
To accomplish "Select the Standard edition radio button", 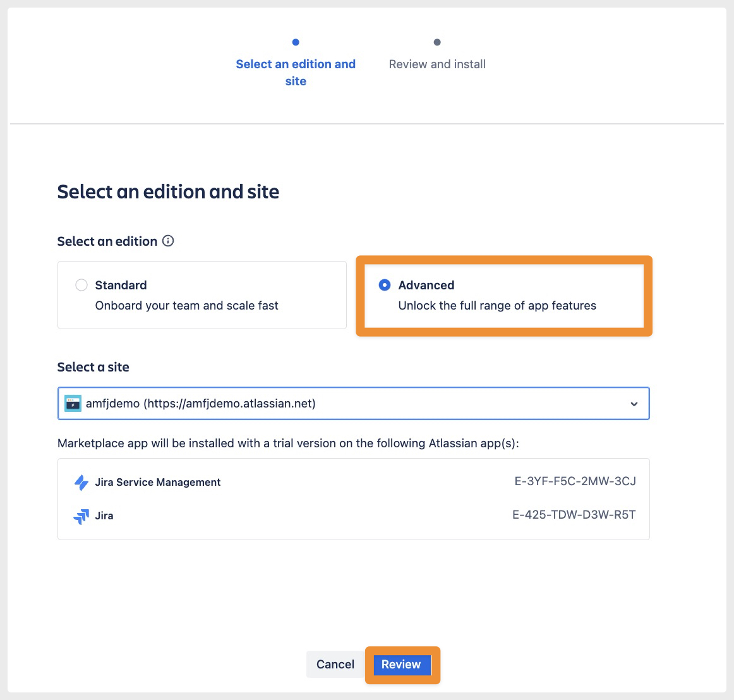I will point(81,285).
